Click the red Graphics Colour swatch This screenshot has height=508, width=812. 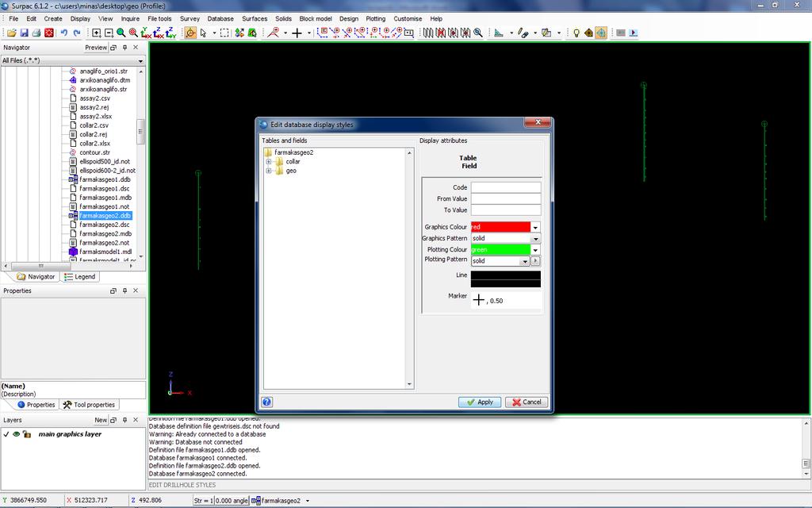[x=500, y=227]
